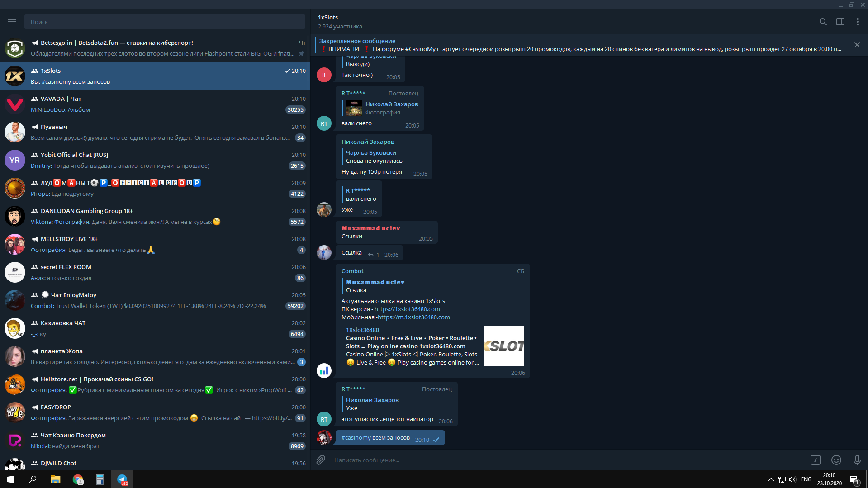Click the Telegram taskbar icon
868x488 pixels.
122,479
